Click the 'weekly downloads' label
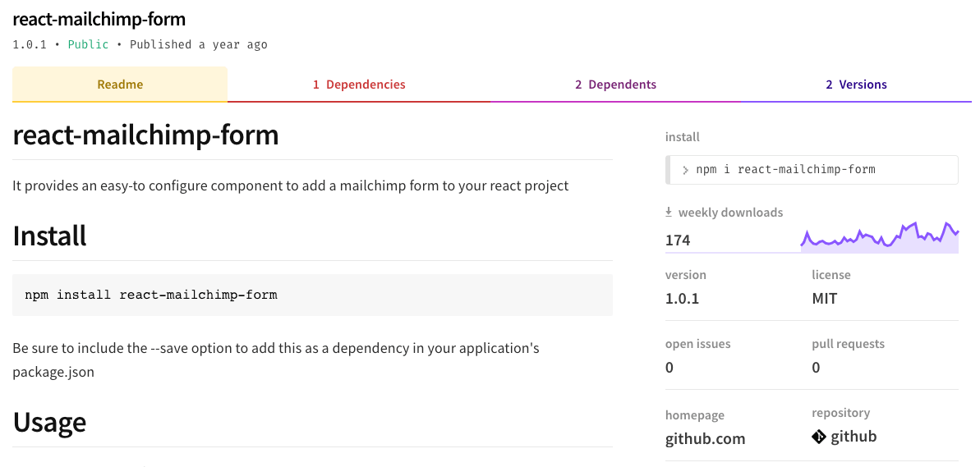This screenshot has height=467, width=980. (x=730, y=213)
